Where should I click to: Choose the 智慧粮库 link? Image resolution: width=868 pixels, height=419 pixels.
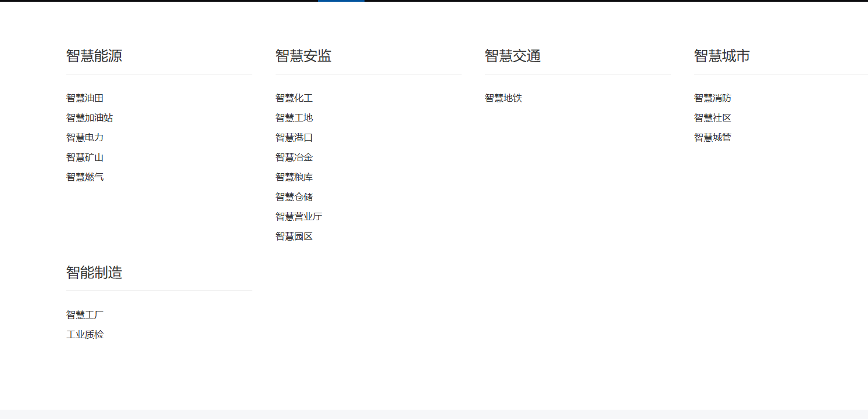pos(294,177)
